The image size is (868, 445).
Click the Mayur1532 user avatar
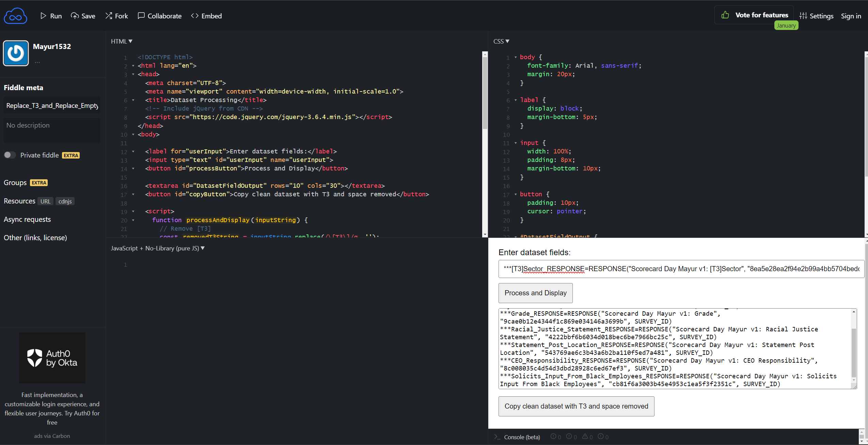coord(16,53)
